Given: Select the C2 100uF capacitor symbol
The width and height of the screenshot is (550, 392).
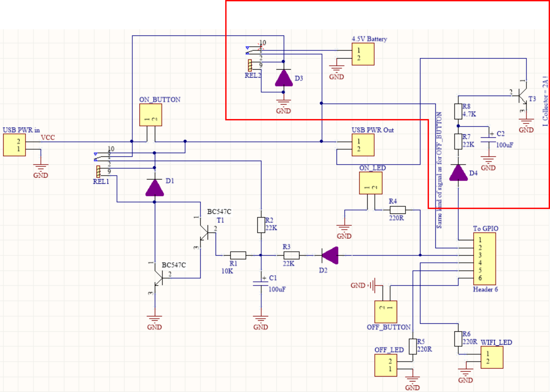Looking at the screenshot, I should click(x=488, y=139).
